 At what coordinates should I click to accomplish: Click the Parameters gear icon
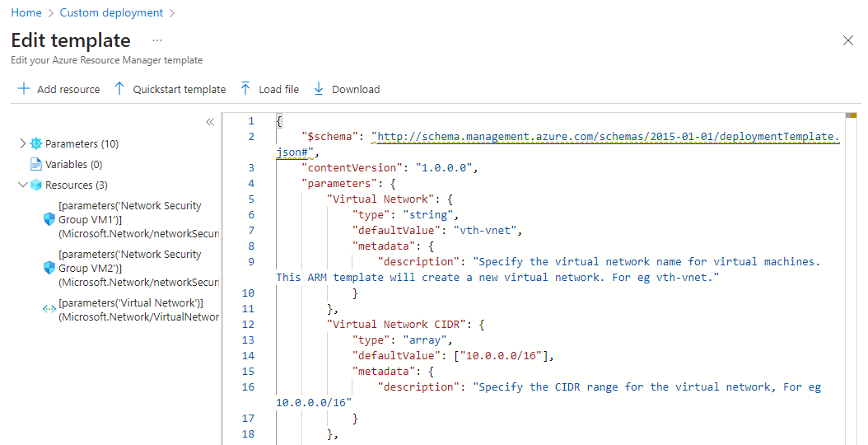[x=36, y=143]
